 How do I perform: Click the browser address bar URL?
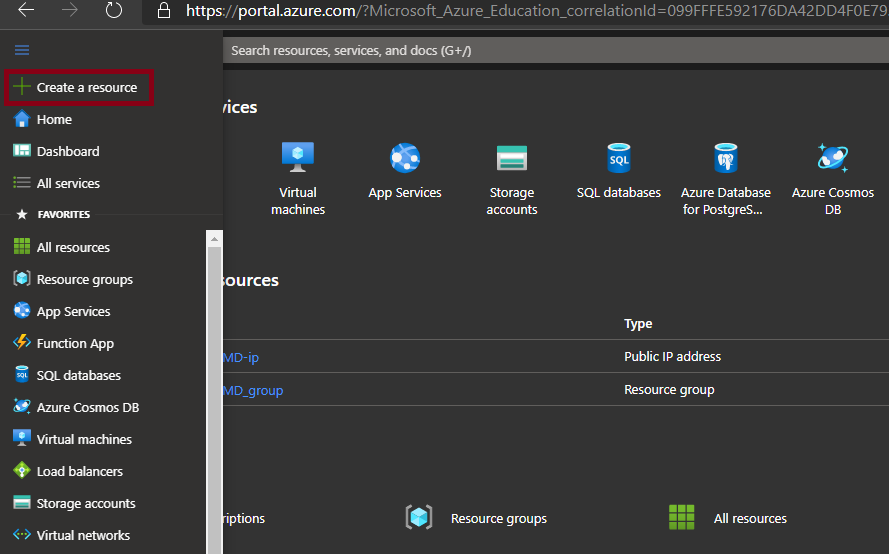[x=536, y=10]
